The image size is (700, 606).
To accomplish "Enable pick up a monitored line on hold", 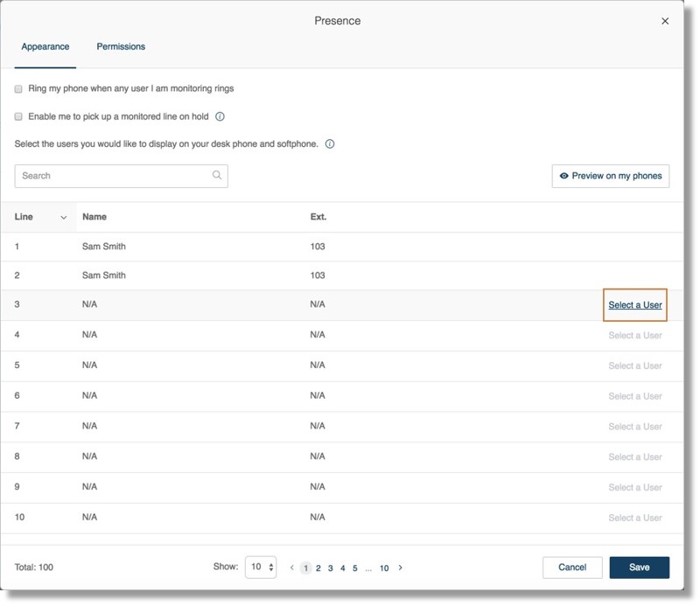I will (x=18, y=117).
